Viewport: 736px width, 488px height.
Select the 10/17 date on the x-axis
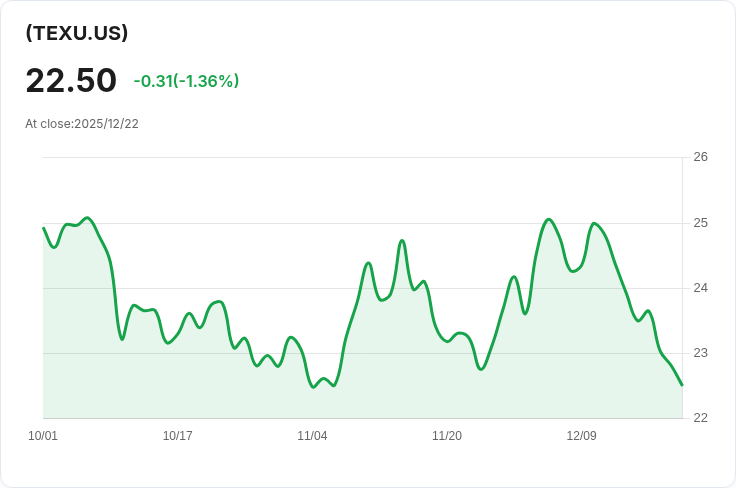pyautogui.click(x=177, y=436)
